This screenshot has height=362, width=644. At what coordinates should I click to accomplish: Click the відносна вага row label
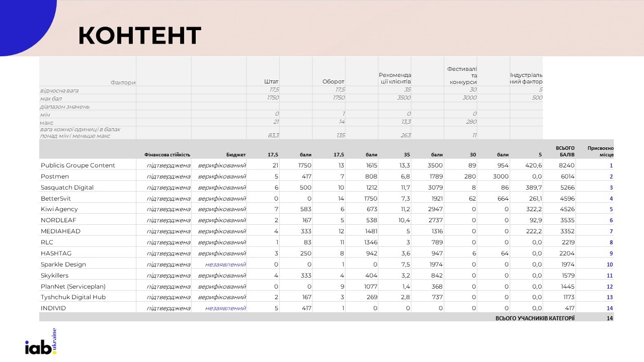59,90
